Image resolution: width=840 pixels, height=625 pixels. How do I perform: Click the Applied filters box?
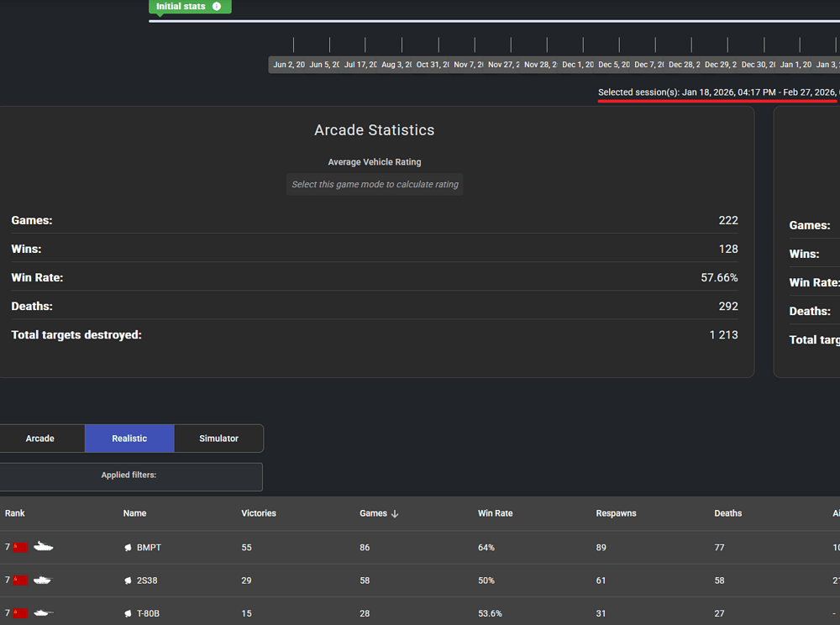(x=129, y=476)
